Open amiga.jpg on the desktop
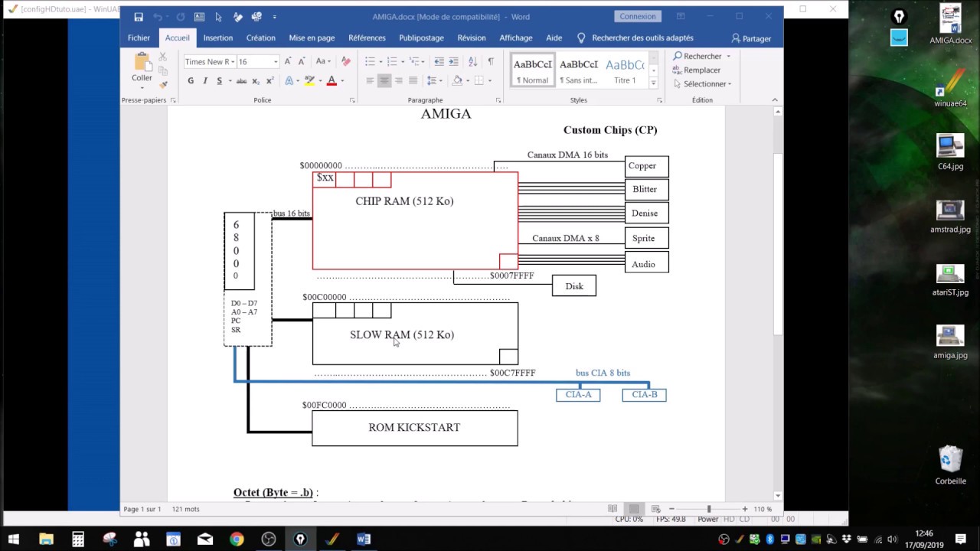Viewport: 980px width, 551px height. click(950, 341)
